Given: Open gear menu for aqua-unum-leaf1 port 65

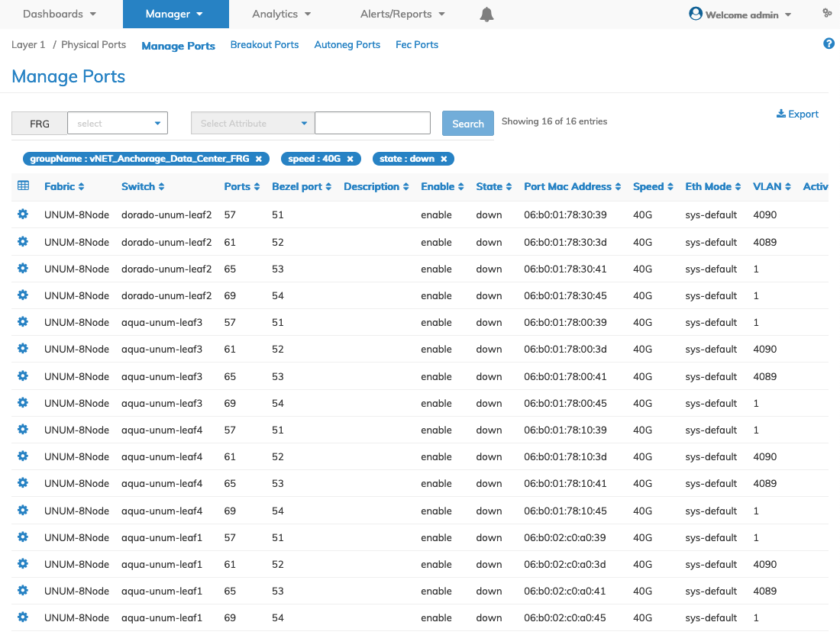Looking at the screenshot, I should tap(22, 591).
